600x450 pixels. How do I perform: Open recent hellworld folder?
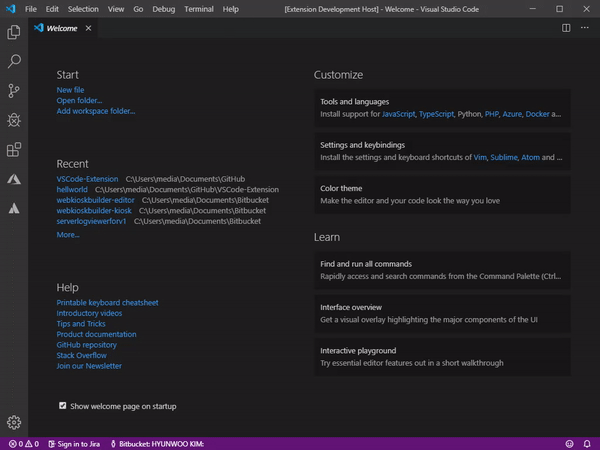coord(72,189)
